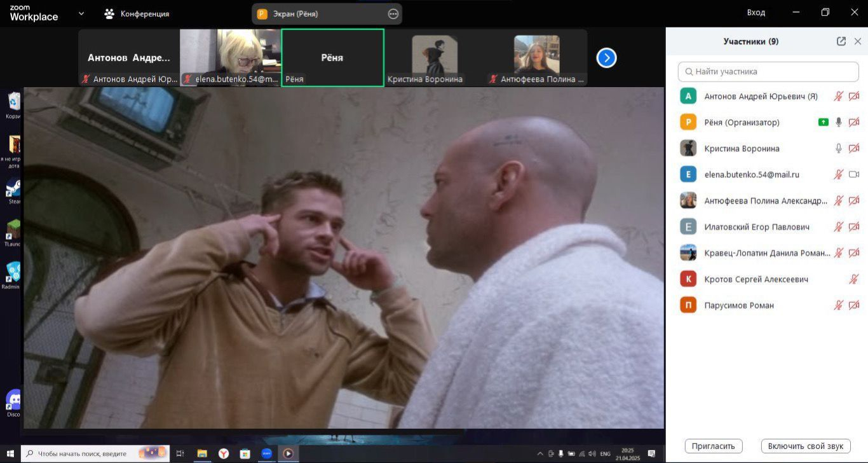The width and height of the screenshot is (868, 463).
Task: Click Включить свой звук button
Action: (x=805, y=446)
